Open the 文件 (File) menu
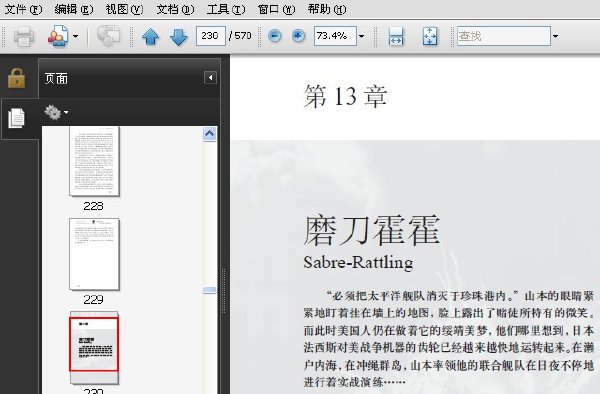 [x=23, y=9]
